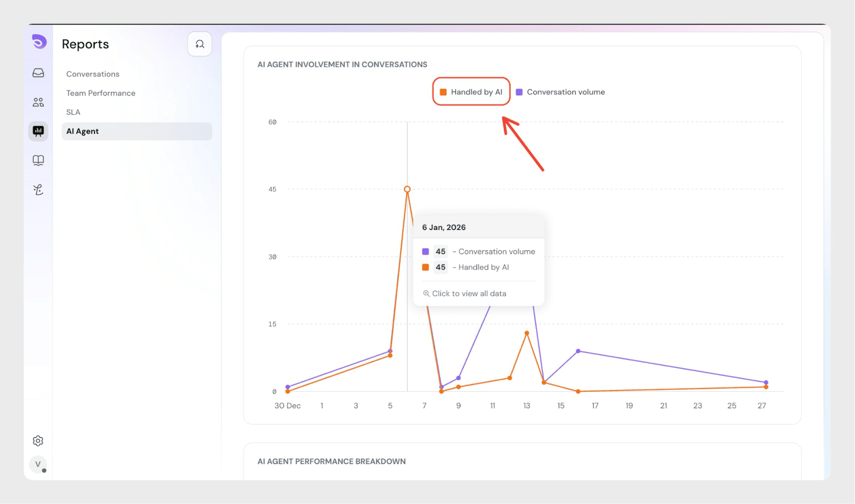Open the Conversations report
Viewport: 855px width, 504px height.
tap(93, 74)
